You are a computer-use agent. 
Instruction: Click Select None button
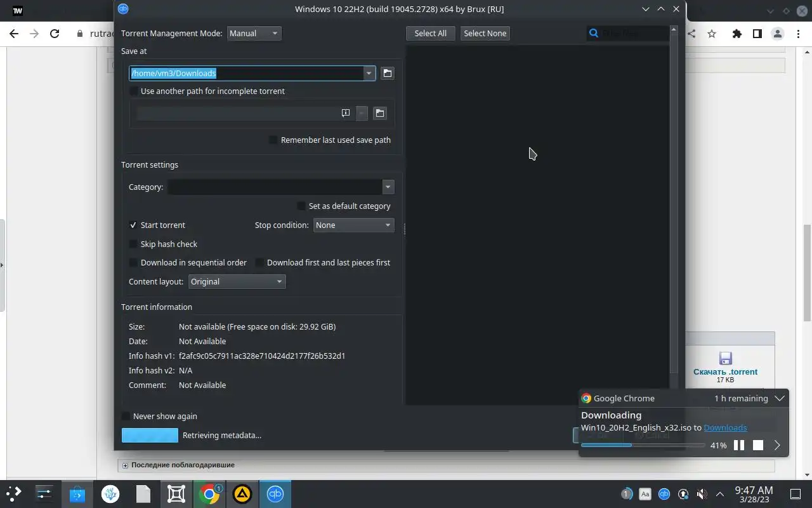point(485,34)
